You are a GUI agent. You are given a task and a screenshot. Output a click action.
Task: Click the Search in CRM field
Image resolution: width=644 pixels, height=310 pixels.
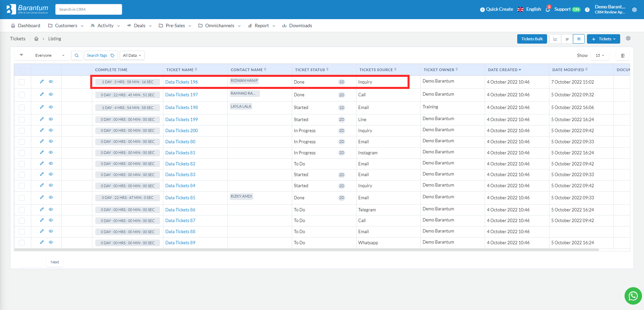click(x=89, y=9)
